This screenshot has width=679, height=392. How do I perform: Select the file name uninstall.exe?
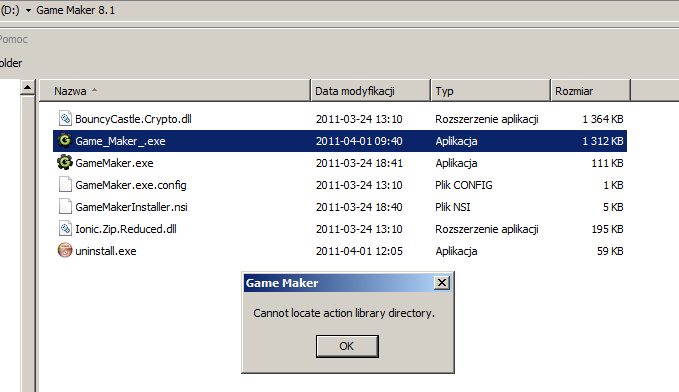pos(106,251)
